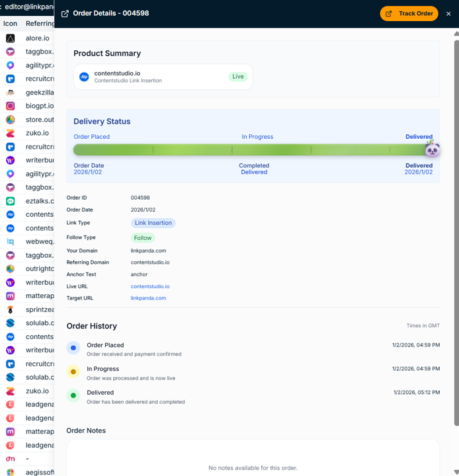Click the eztalks row icon
The height and width of the screenshot is (476, 459).
pos(11,201)
